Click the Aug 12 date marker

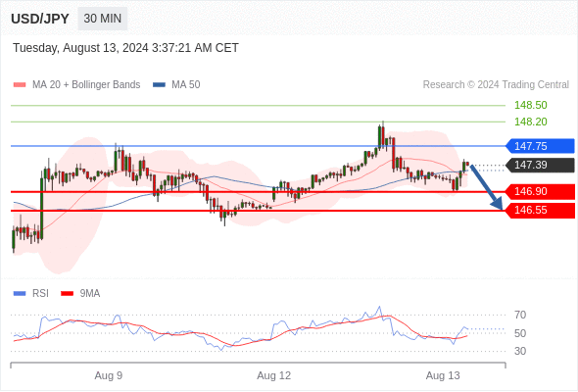[x=274, y=375]
